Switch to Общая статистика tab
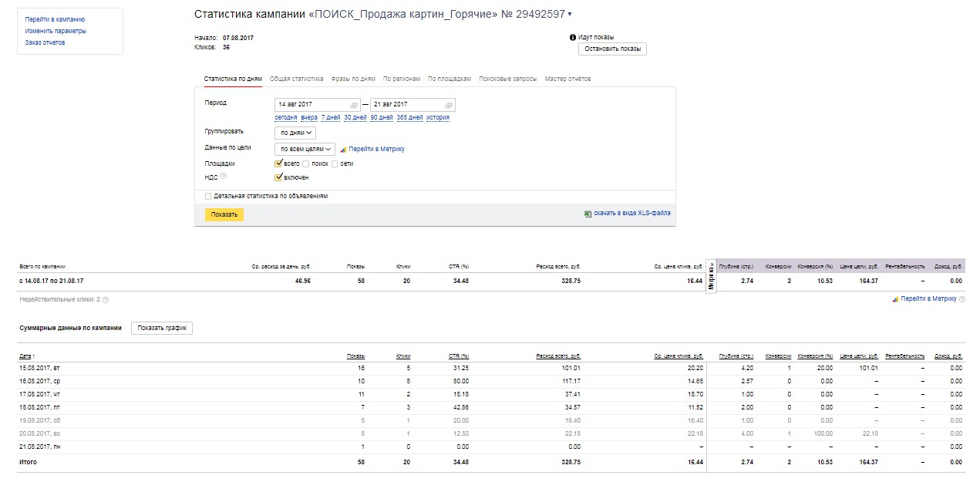980x482 pixels. (296, 79)
